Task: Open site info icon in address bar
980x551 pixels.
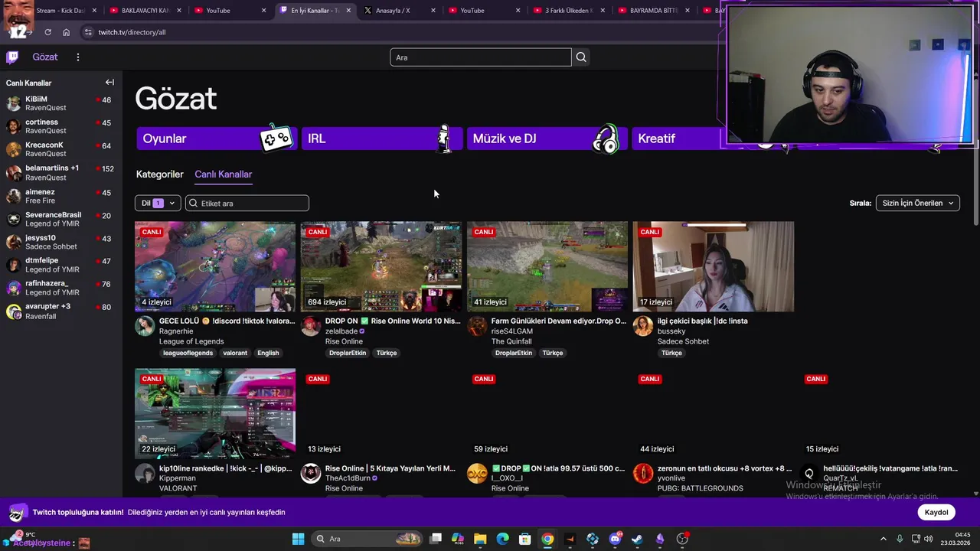Action: coord(88,32)
